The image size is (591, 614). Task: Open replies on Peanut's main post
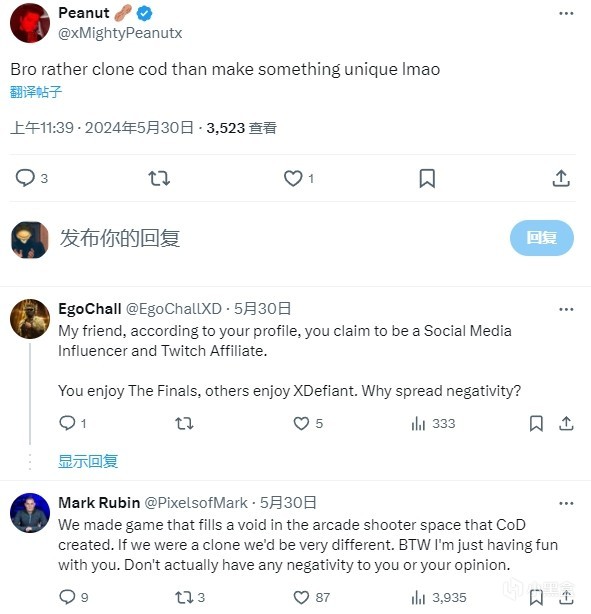(25, 178)
